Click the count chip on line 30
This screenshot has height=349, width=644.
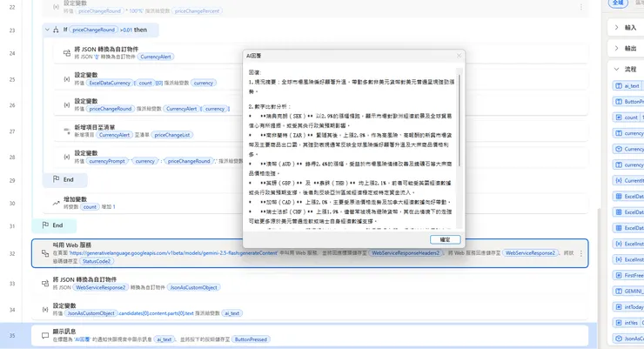pyautogui.click(x=90, y=207)
